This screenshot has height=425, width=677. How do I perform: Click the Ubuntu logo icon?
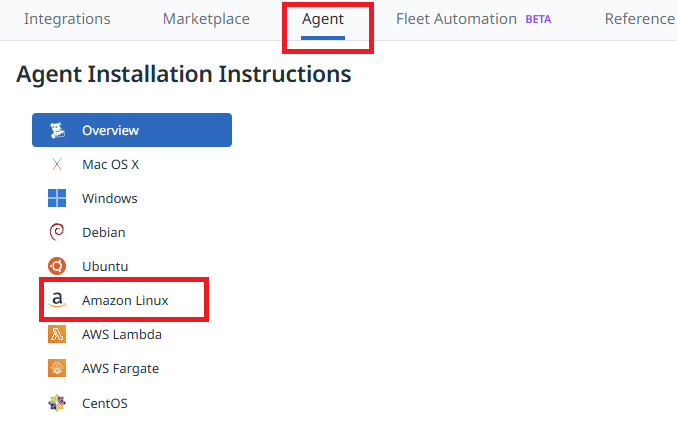tap(57, 266)
